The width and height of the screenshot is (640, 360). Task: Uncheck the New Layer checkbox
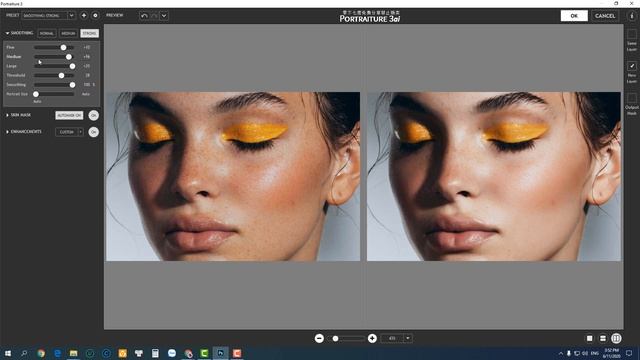tap(631, 66)
